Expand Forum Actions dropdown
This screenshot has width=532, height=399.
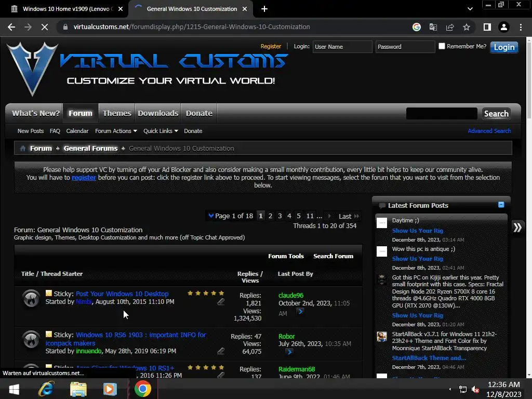(x=116, y=131)
